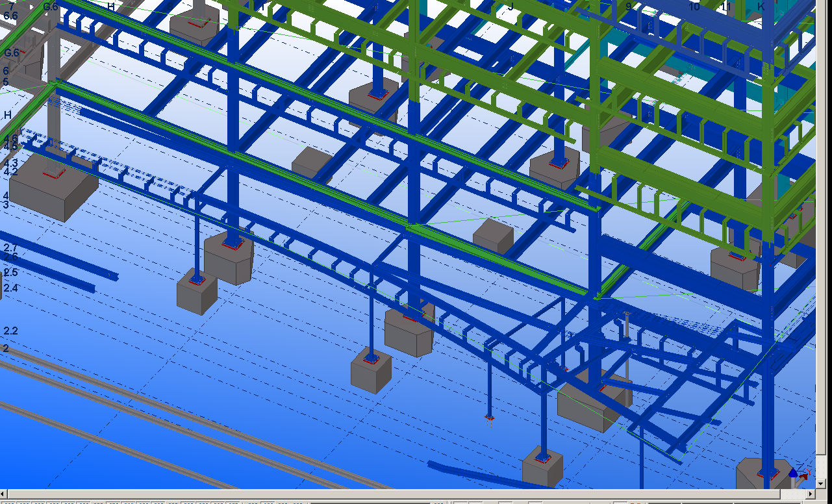Select grid label 4.2 on left edge
The image size is (832, 504).
click(10, 172)
